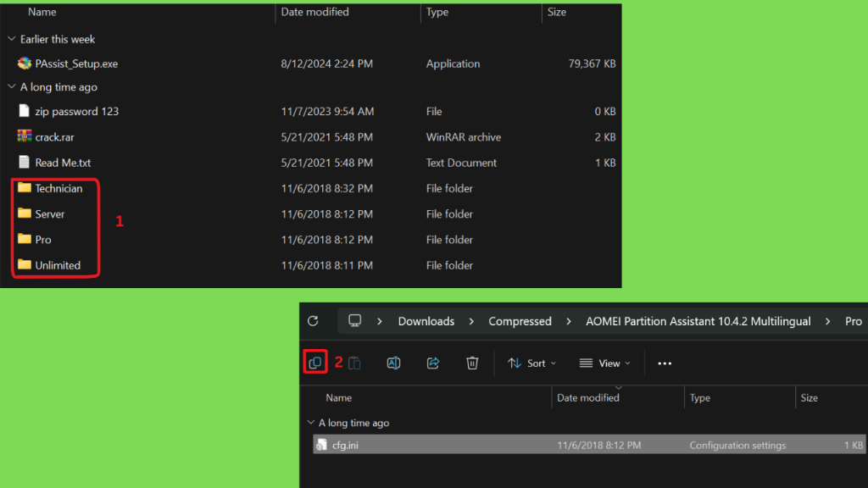
Task: Click the PAssist_Setup.exe application icon
Action: point(24,63)
